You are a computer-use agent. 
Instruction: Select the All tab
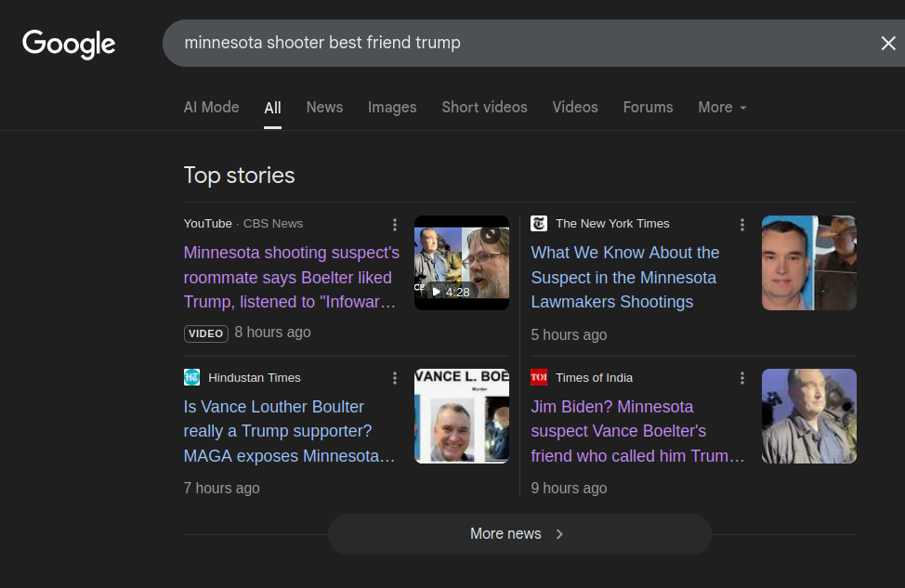[x=272, y=108]
